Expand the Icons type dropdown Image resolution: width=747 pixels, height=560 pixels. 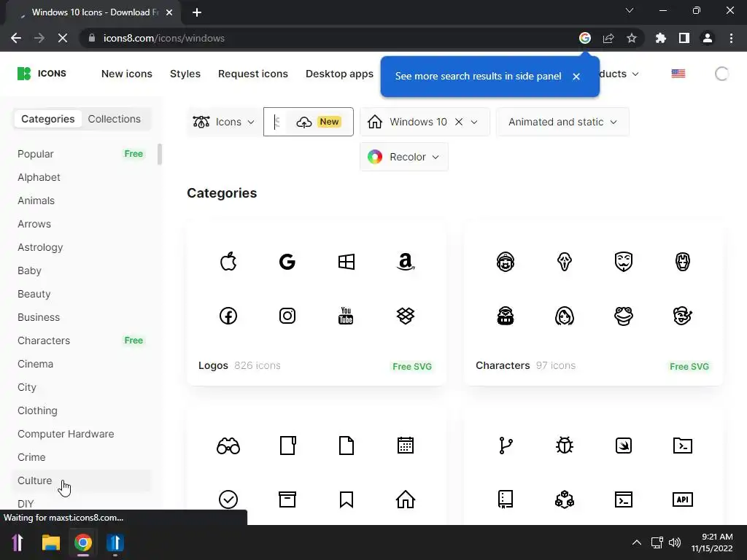point(223,122)
